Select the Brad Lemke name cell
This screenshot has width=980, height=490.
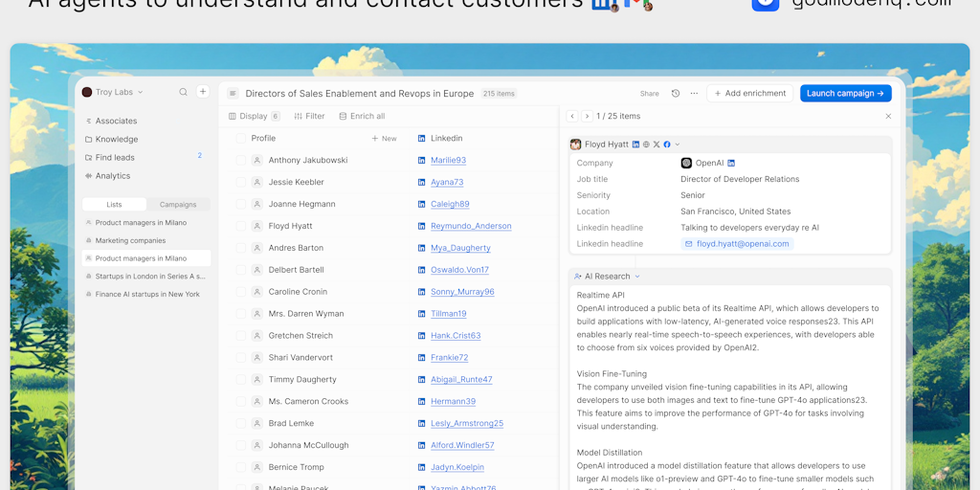pos(291,423)
